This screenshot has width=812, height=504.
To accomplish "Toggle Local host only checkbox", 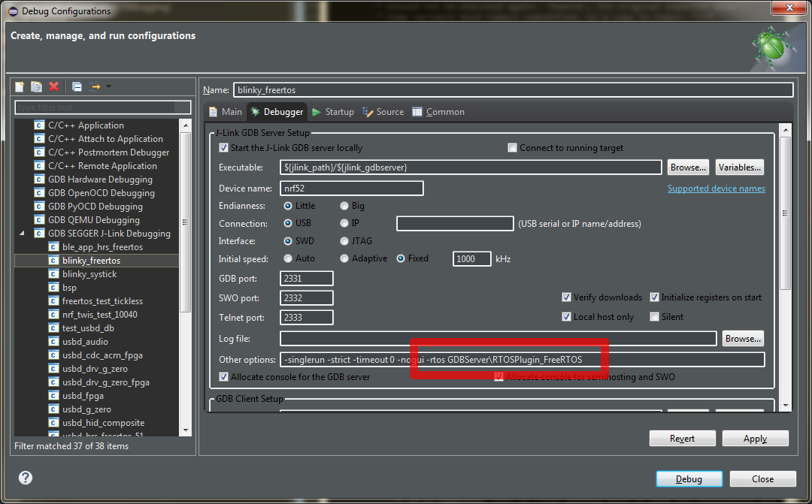I will [x=567, y=317].
